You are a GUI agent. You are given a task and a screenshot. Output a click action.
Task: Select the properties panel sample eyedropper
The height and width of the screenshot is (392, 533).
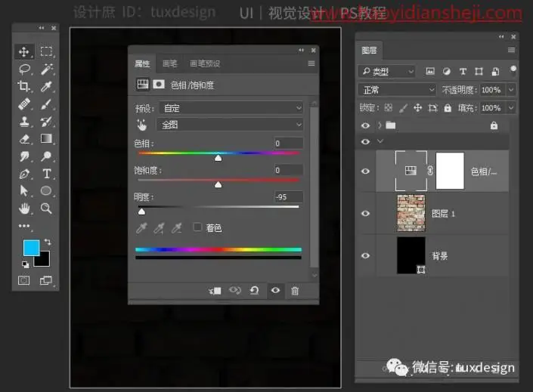(x=141, y=227)
